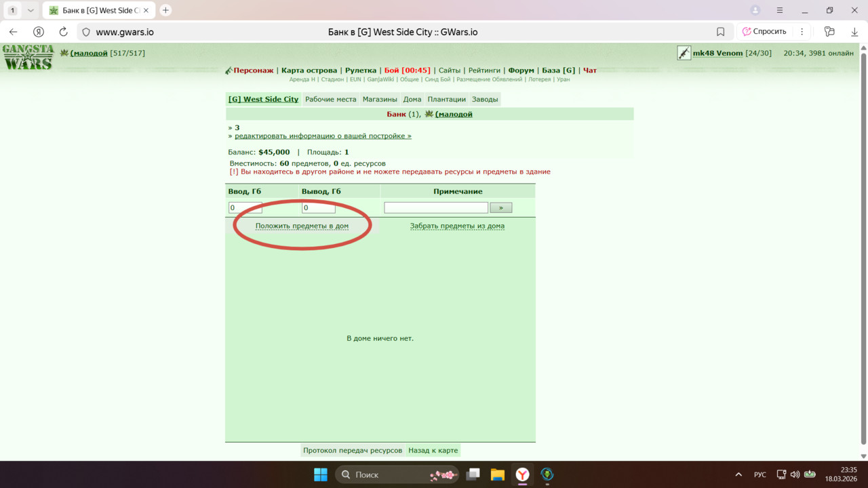This screenshot has height=488, width=868.
Task: Open File Explorer from the taskbar
Action: (x=498, y=474)
